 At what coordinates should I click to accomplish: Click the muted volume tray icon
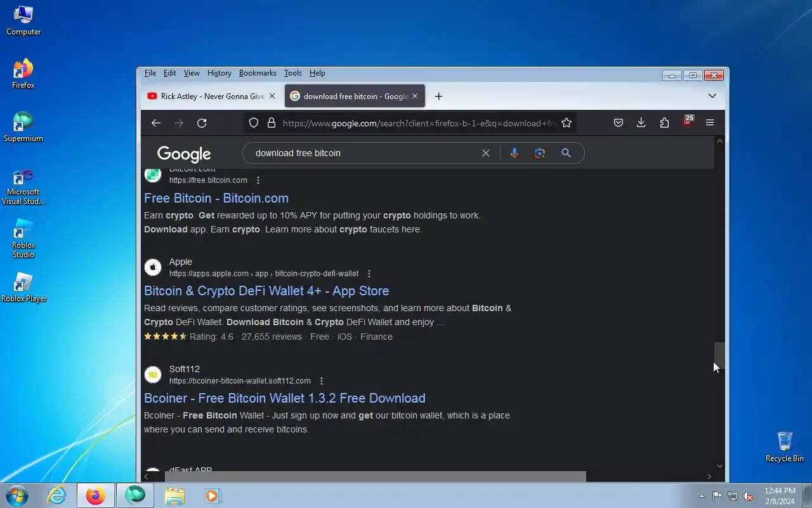point(749,496)
